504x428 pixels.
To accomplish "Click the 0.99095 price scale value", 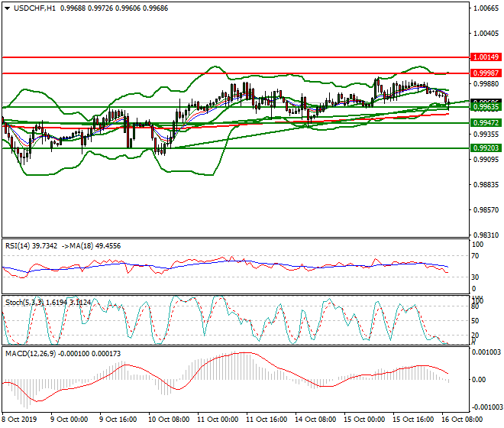I will coord(486,160).
